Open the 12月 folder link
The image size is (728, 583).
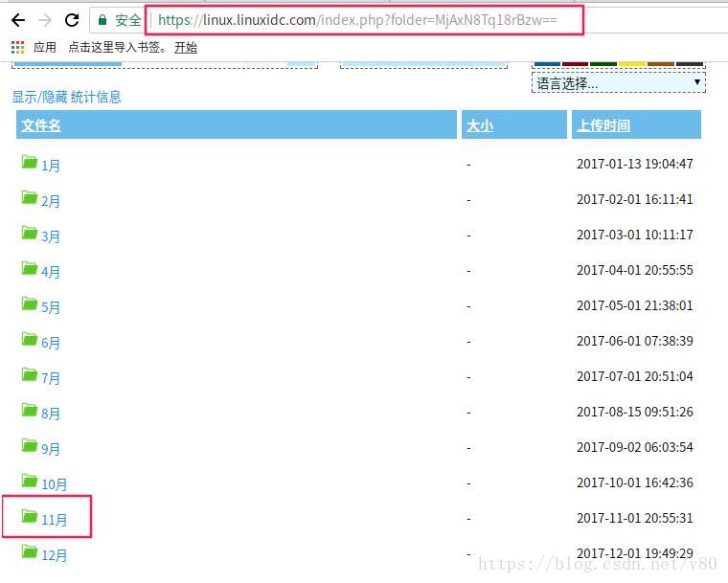coord(55,555)
